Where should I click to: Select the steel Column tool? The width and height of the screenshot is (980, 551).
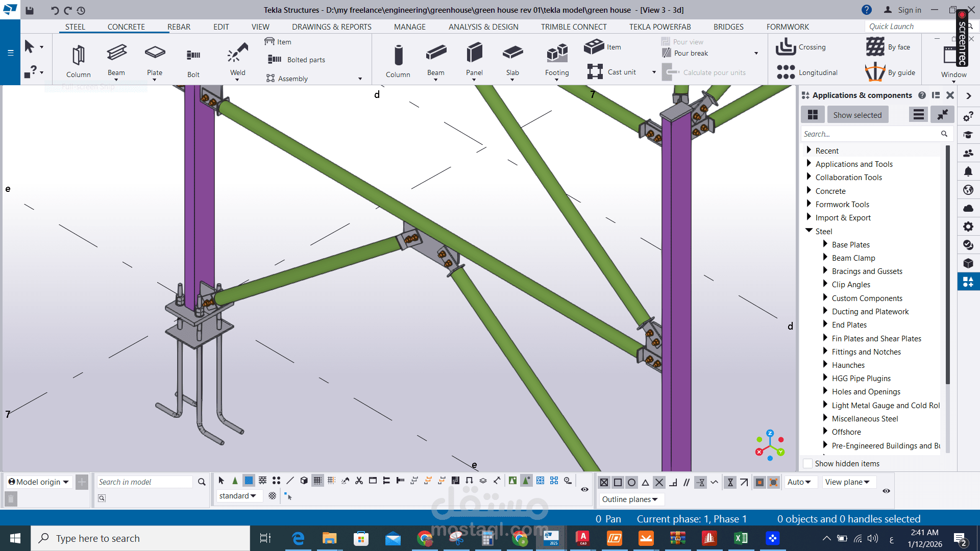(78, 56)
